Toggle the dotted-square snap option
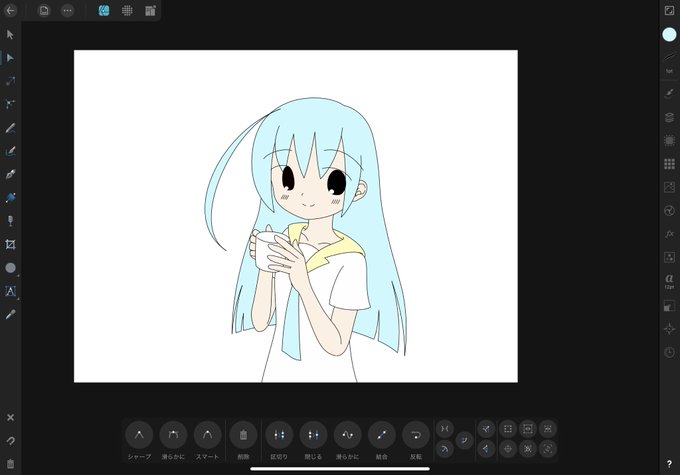680x475 pixels. [508, 429]
